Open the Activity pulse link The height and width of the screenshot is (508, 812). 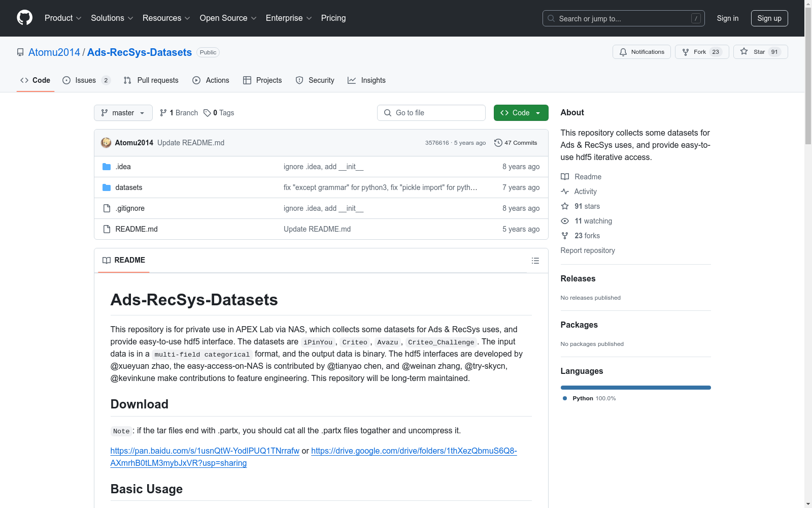click(585, 192)
